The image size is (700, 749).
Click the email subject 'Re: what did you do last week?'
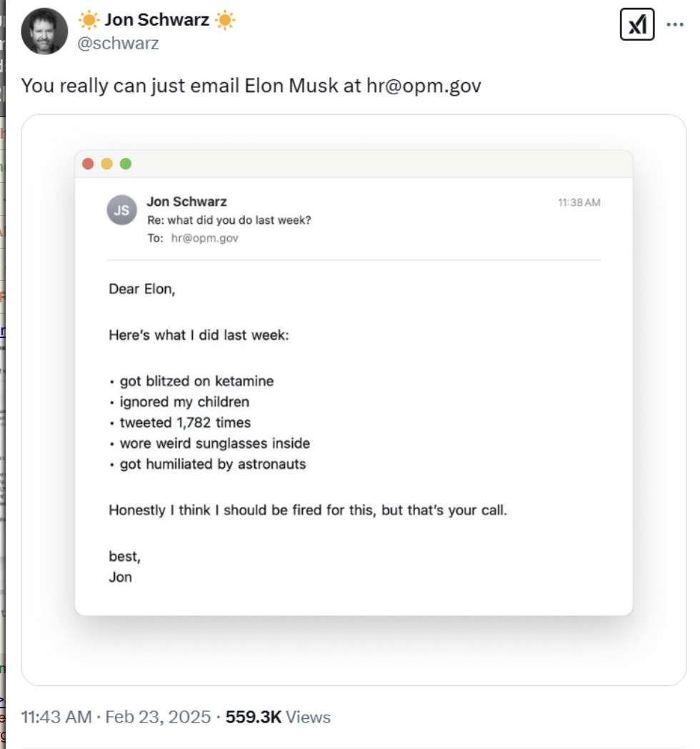pyautogui.click(x=229, y=220)
